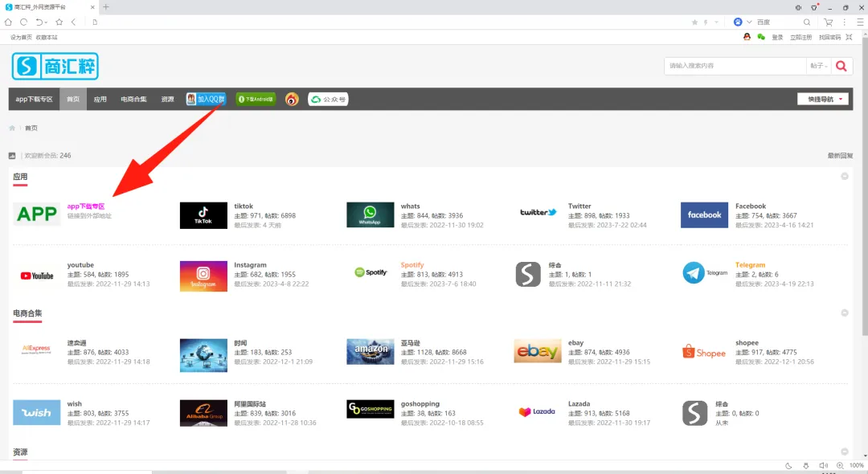868x474 pixels.
Task: Open the orange Spotify forum link
Action: point(412,265)
